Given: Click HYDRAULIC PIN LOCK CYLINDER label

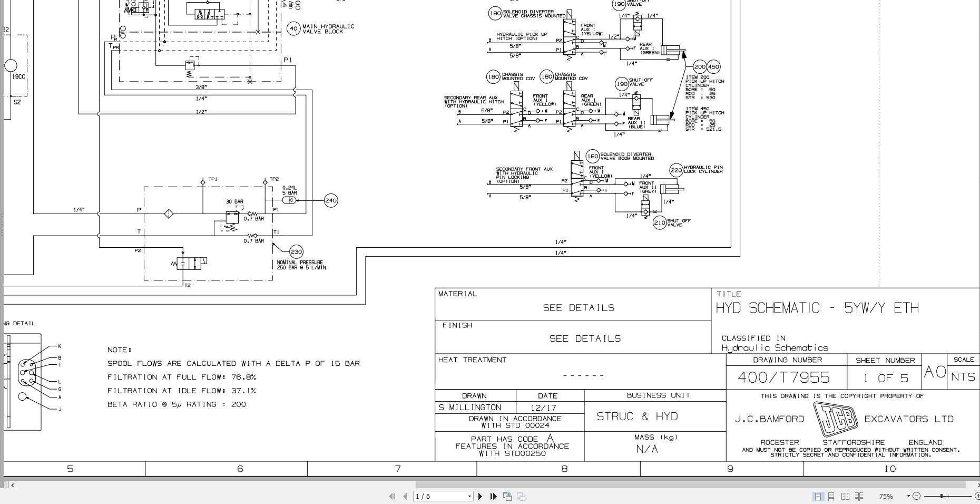Looking at the screenshot, I should click(703, 169).
